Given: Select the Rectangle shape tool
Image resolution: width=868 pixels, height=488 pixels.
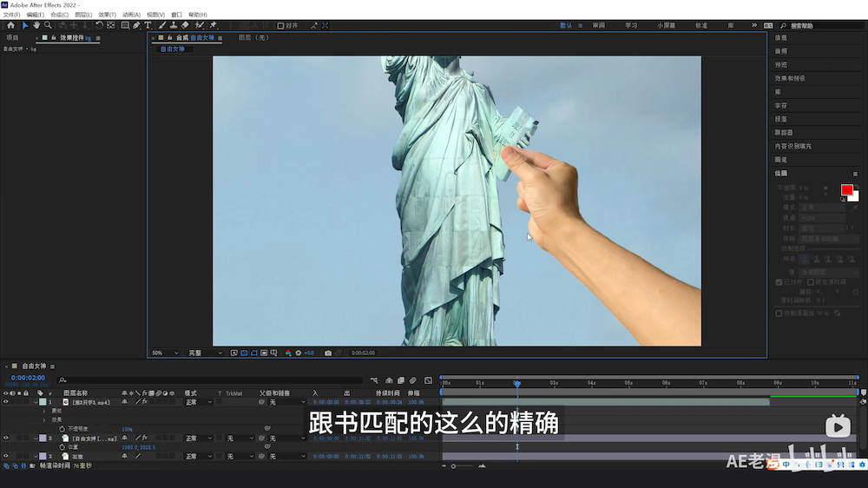Looking at the screenshot, I should tap(125, 25).
